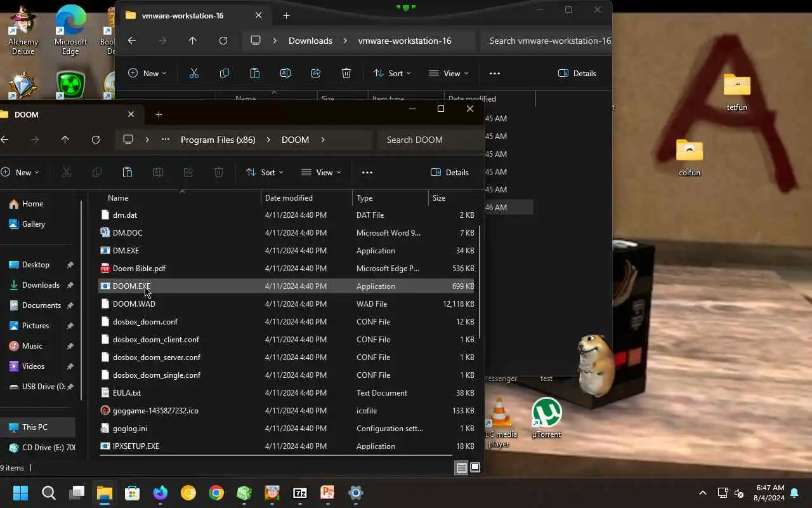Open Microsoft Edge desktop shortcut
This screenshot has height=508, width=812.
coord(70,30)
